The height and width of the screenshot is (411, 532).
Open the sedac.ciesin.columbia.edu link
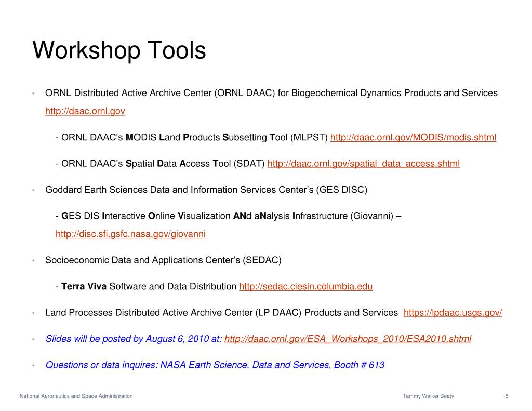click(305, 286)
